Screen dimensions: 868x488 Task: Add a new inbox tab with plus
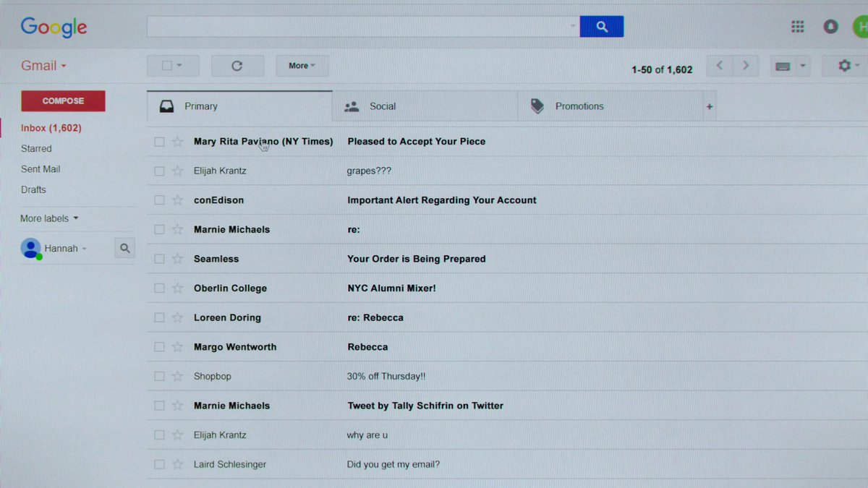(x=710, y=106)
